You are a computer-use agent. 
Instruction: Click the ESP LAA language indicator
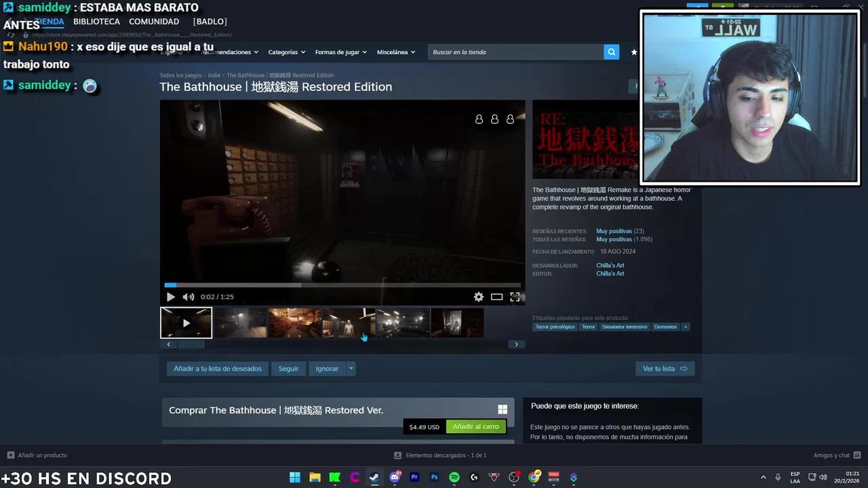coord(795,477)
